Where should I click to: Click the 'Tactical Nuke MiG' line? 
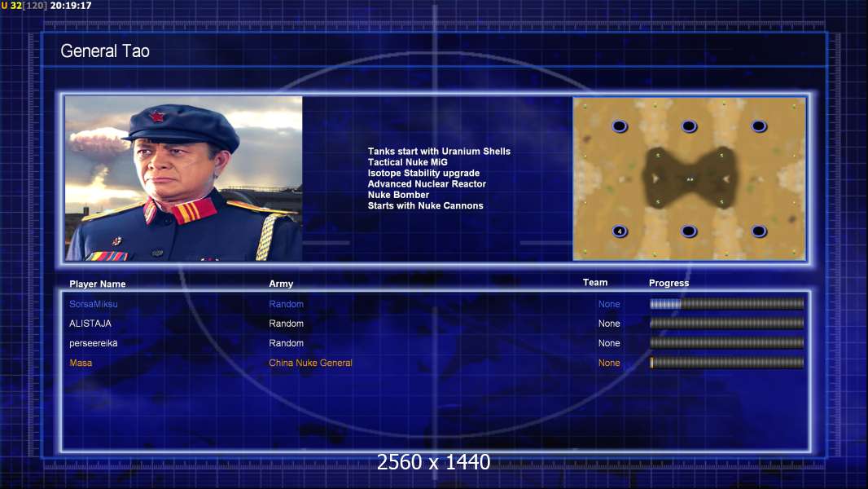click(x=407, y=162)
